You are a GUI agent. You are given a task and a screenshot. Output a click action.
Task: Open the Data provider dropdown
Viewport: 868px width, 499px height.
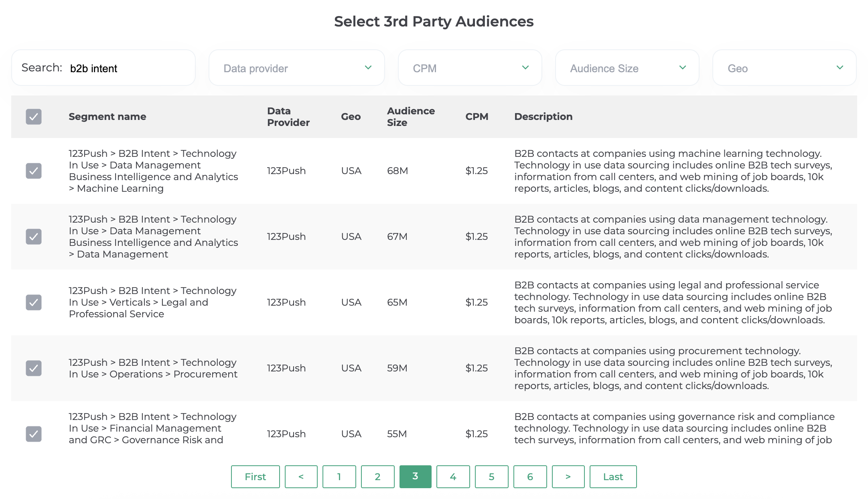point(297,68)
